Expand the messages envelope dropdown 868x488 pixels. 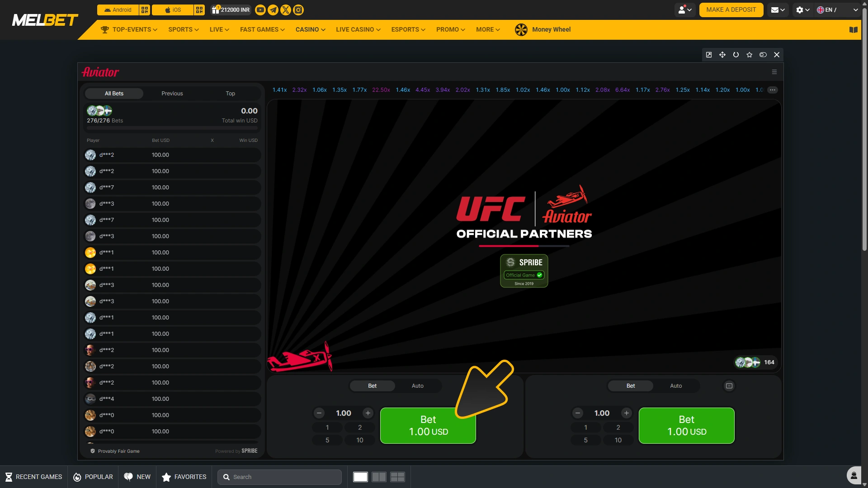(x=778, y=10)
